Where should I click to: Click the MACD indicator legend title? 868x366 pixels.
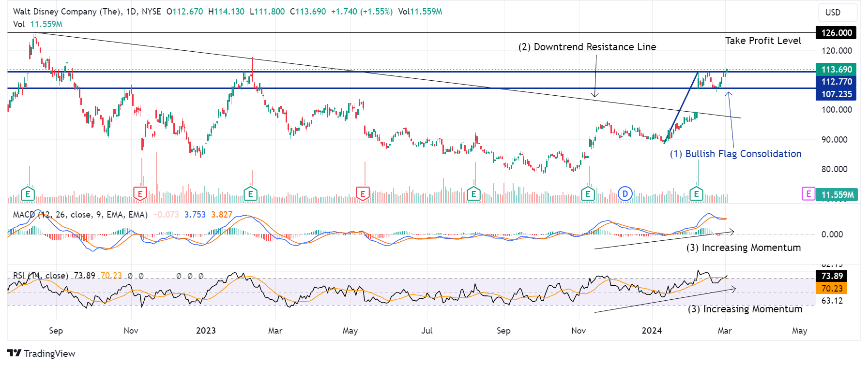[x=80, y=215]
